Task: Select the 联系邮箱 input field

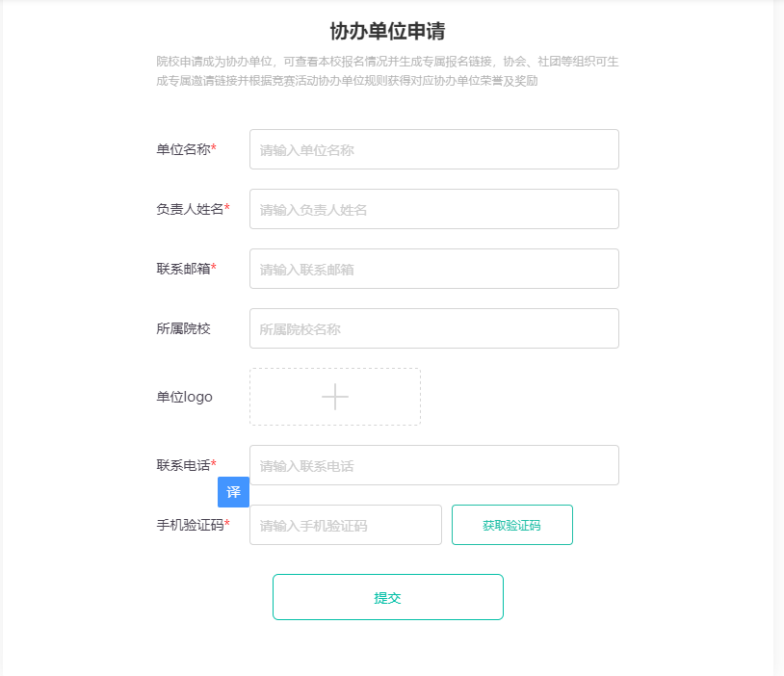Action: [433, 269]
